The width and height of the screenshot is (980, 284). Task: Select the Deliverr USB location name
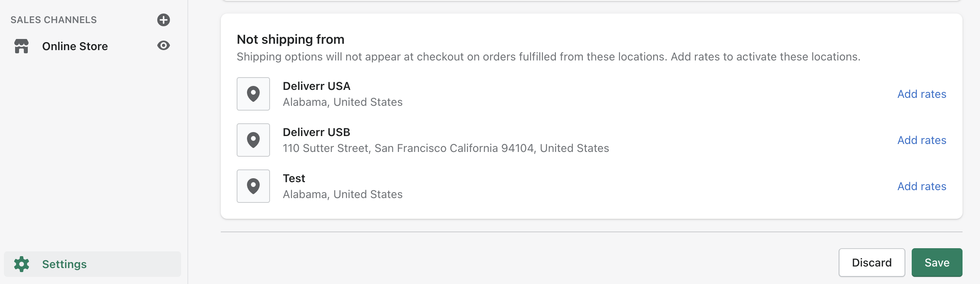(x=316, y=132)
